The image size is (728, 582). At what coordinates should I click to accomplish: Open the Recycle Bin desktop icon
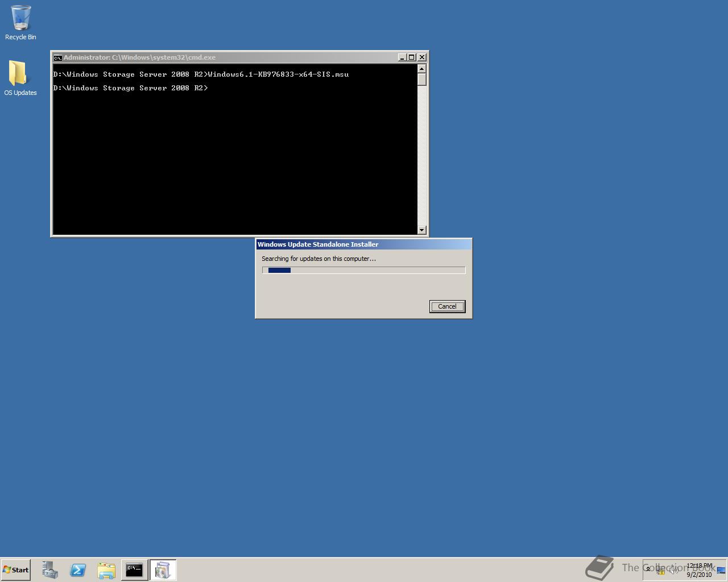(20, 23)
